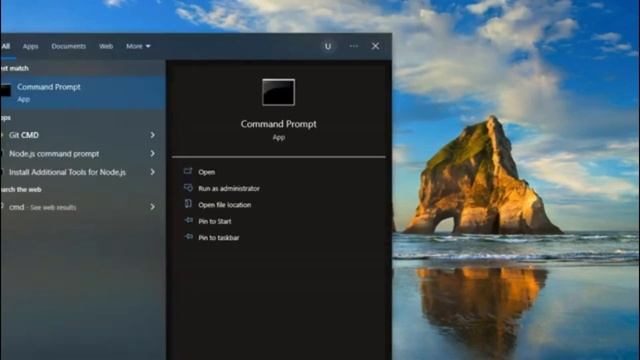Select cmd See web results entry
Screen dimensions: 640x360
[x=83, y=207]
